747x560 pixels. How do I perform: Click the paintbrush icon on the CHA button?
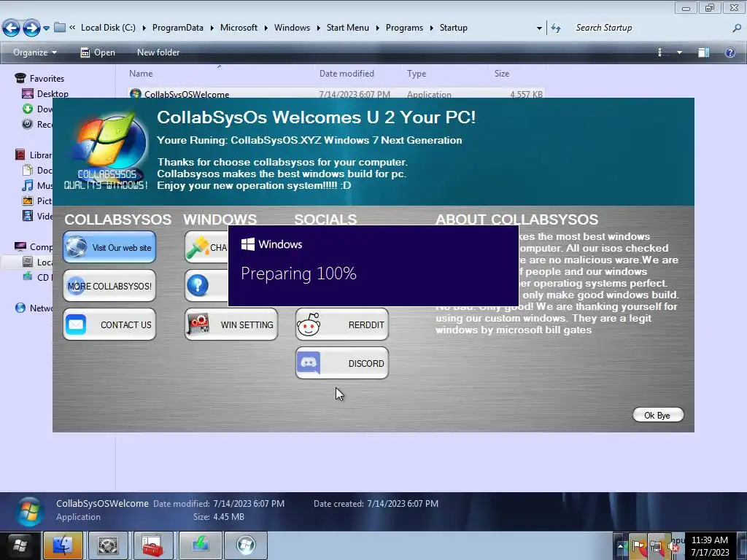click(x=198, y=247)
